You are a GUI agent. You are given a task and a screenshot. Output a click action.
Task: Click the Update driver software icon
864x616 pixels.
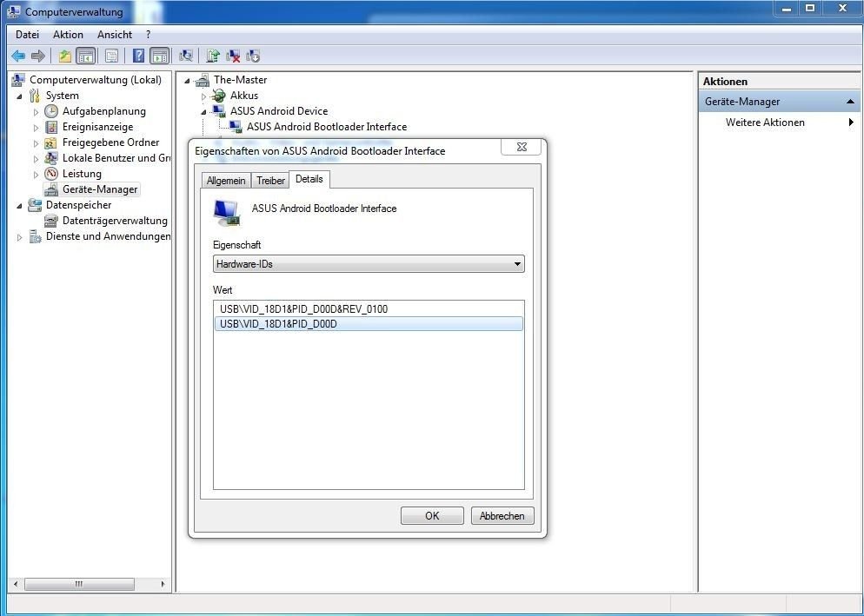(213, 56)
